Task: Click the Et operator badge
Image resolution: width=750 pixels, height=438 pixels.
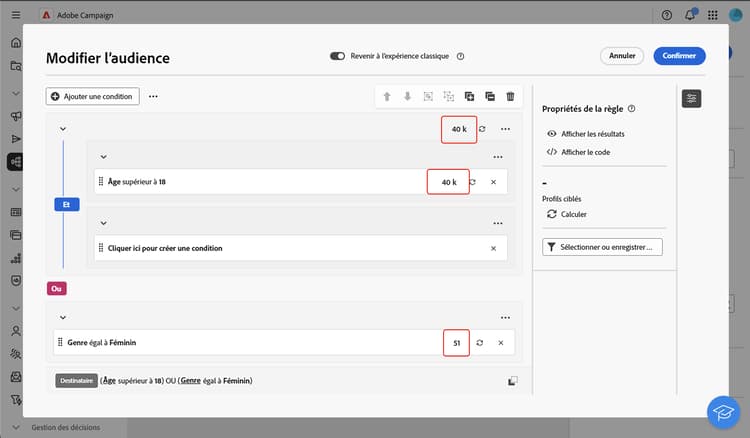Action: [66, 205]
